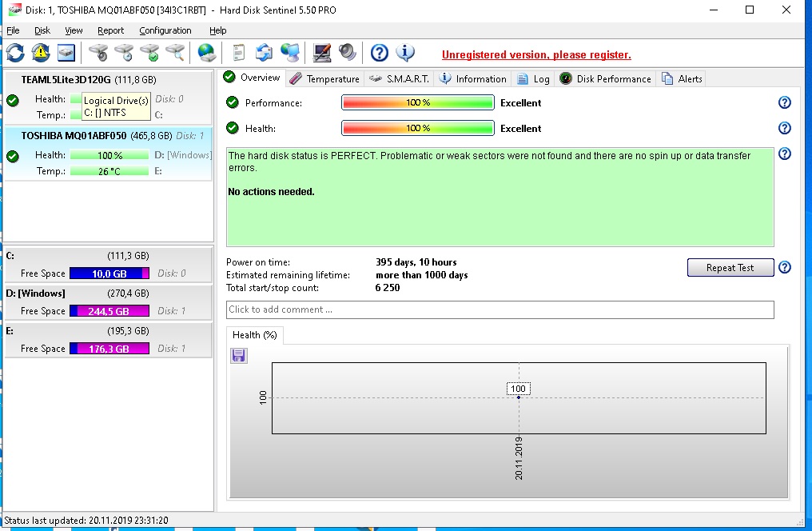Click the refresh icon with yellow warning sign
This screenshot has width=812, height=531.
pyautogui.click(x=41, y=52)
